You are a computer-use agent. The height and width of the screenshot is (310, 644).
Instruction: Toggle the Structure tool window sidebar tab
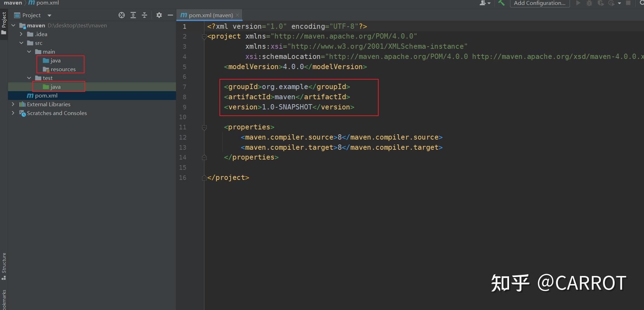point(4,266)
